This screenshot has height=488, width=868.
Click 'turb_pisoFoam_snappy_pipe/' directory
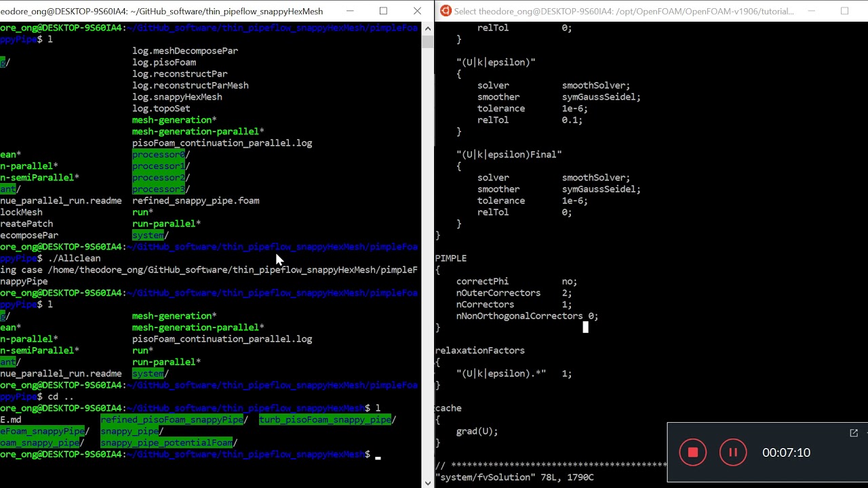click(x=328, y=420)
